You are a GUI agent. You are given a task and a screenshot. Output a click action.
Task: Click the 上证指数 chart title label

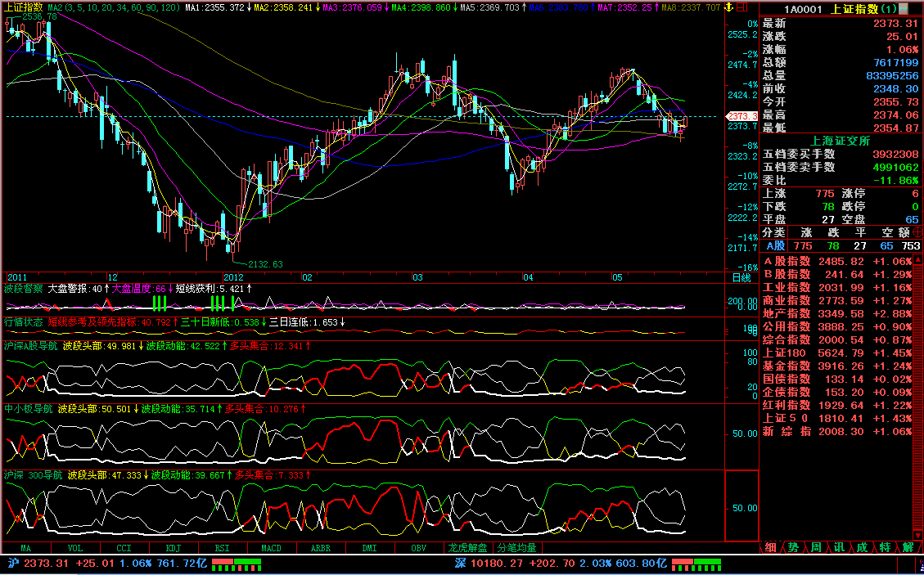[24, 7]
